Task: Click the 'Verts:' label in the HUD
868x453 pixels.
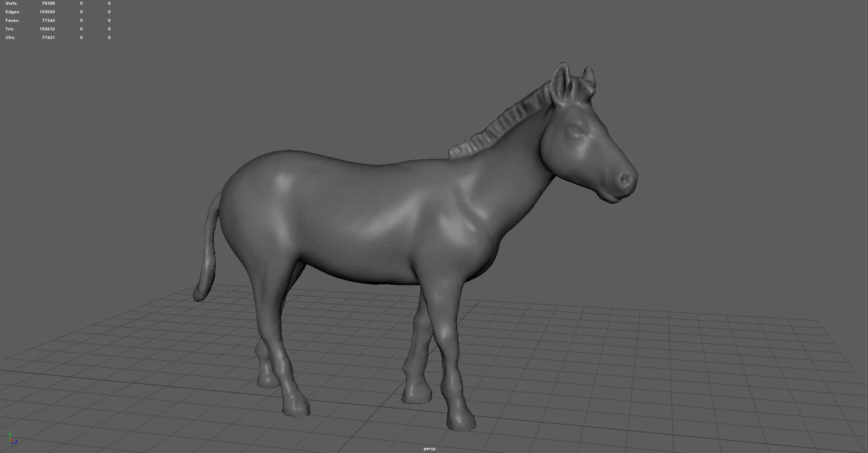Action: click(12, 3)
